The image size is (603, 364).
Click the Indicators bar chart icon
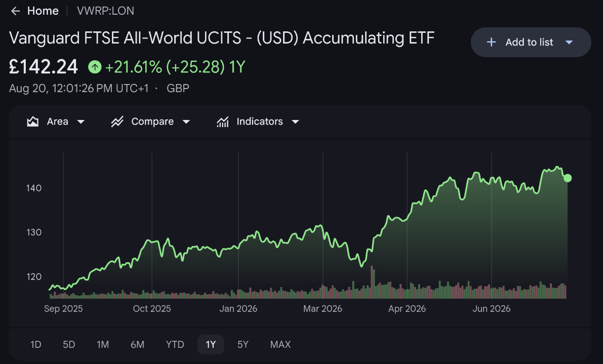click(x=223, y=122)
